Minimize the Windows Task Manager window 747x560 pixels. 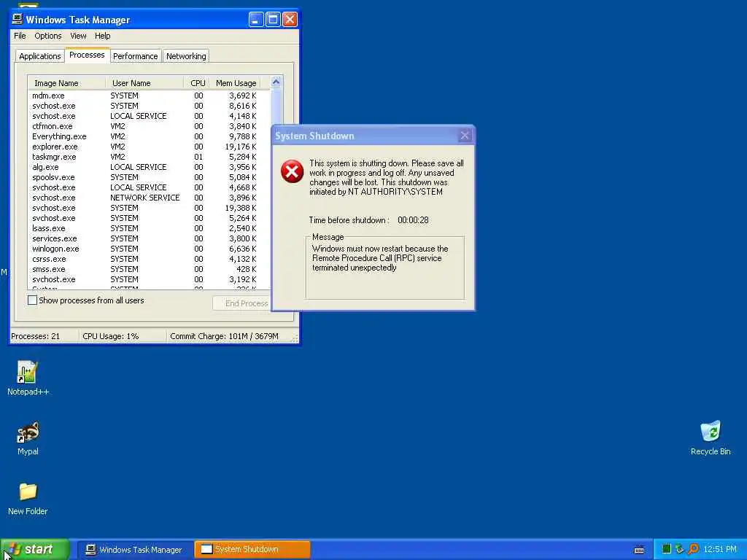[256, 20]
